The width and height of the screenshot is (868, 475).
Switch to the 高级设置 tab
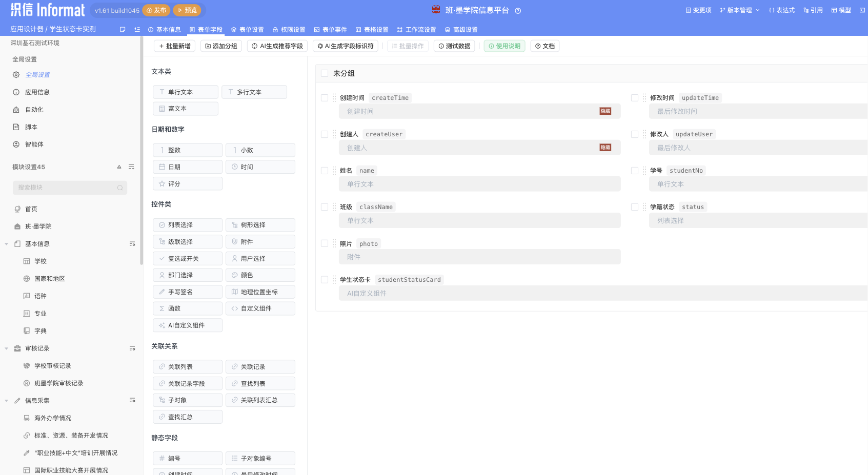point(461,30)
